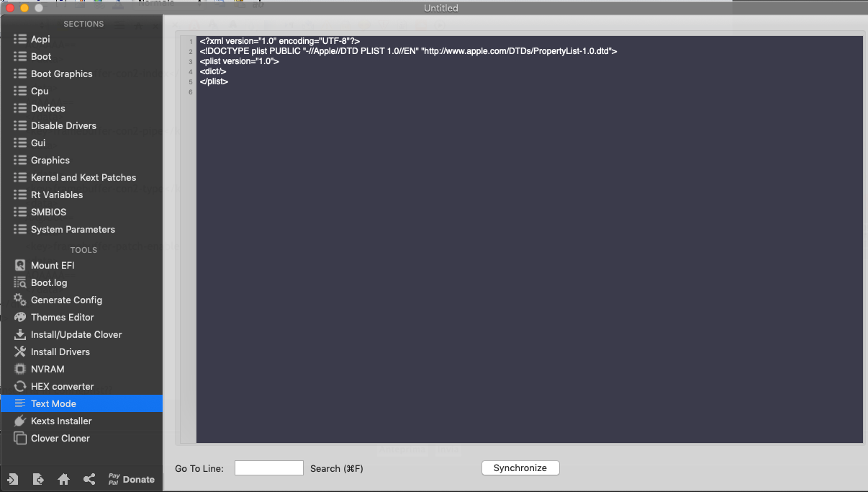Open the Kexts Installer tool
The width and height of the screenshot is (868, 492).
click(x=81, y=421)
